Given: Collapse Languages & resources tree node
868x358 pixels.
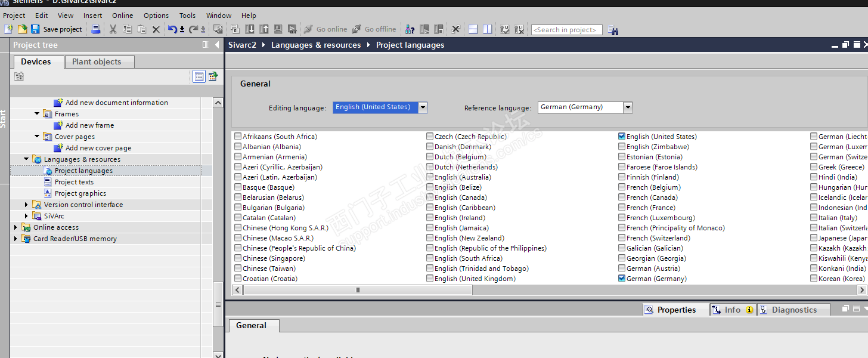Looking at the screenshot, I should point(26,159).
